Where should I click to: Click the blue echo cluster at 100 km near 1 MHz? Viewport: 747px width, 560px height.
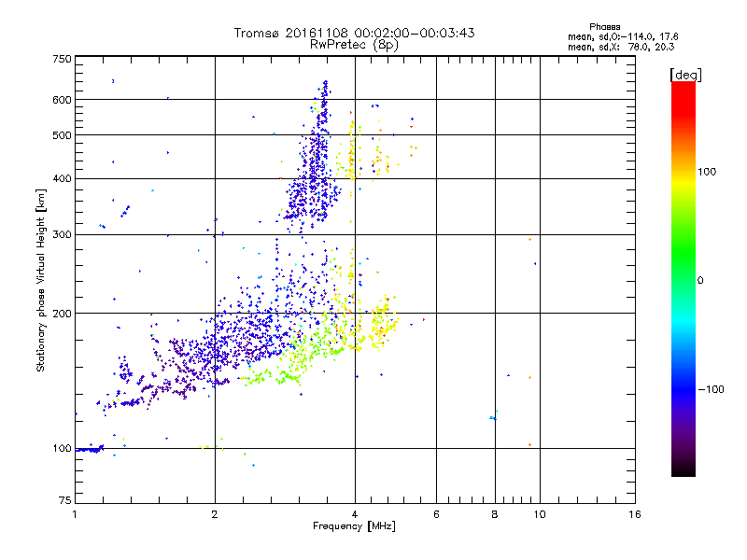point(90,449)
